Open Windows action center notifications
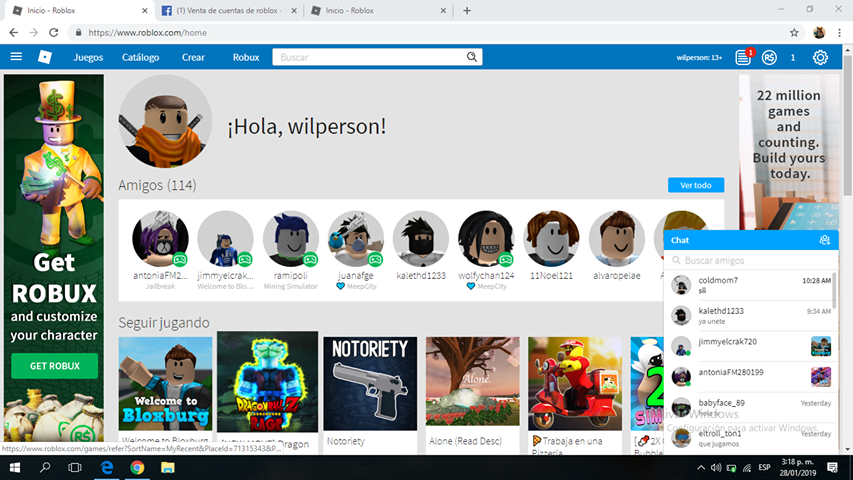The height and width of the screenshot is (480, 853). click(x=832, y=467)
